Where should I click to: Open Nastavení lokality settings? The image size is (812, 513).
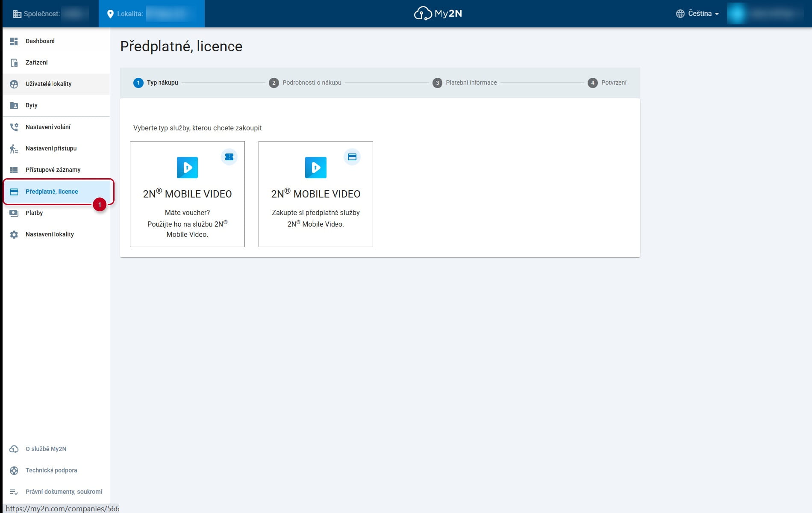pos(56,234)
